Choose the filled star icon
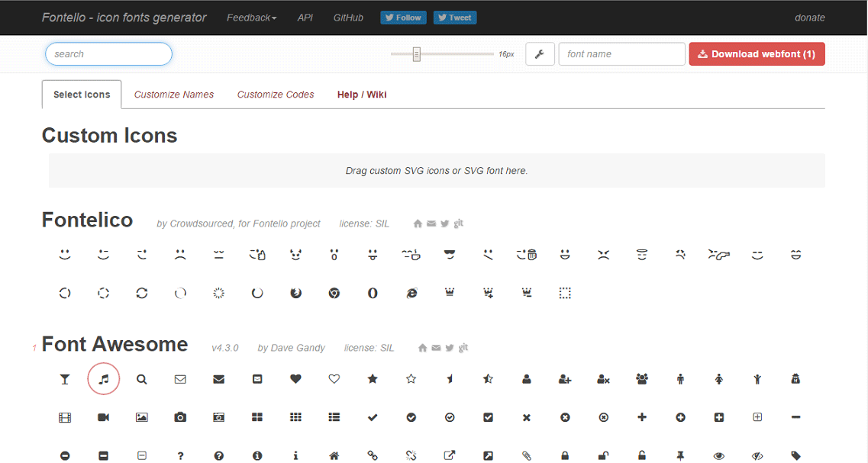This screenshot has height=463, width=868. [x=373, y=379]
